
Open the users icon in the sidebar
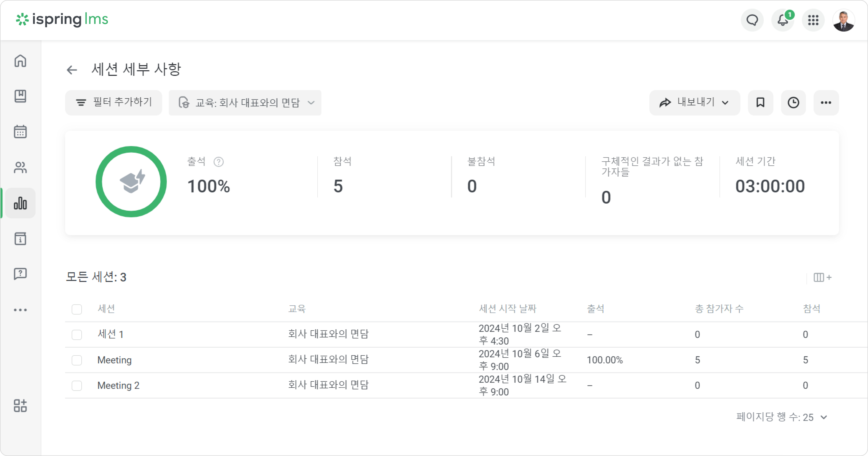pyautogui.click(x=20, y=168)
